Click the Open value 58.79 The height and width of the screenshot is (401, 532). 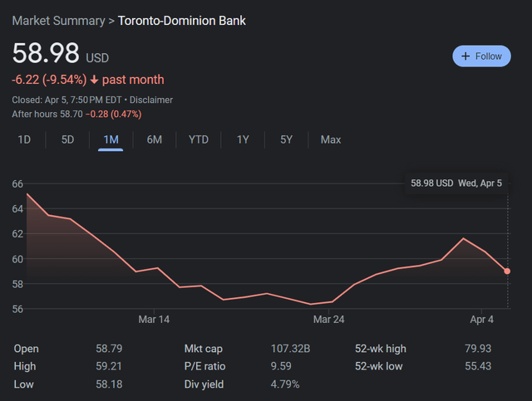pyautogui.click(x=109, y=349)
